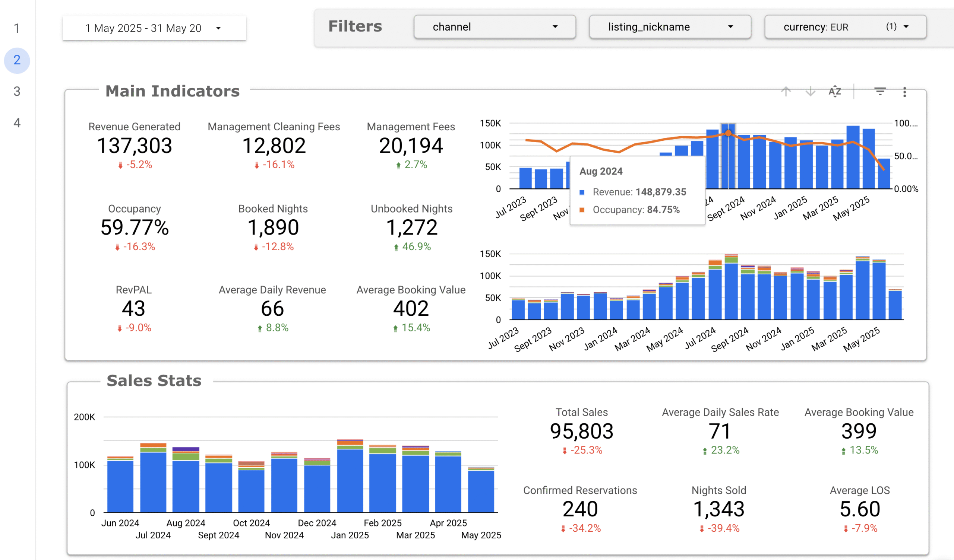Screen dimensions: 954x560
Task: Click the Sales Stats section title
Action: 154,381
